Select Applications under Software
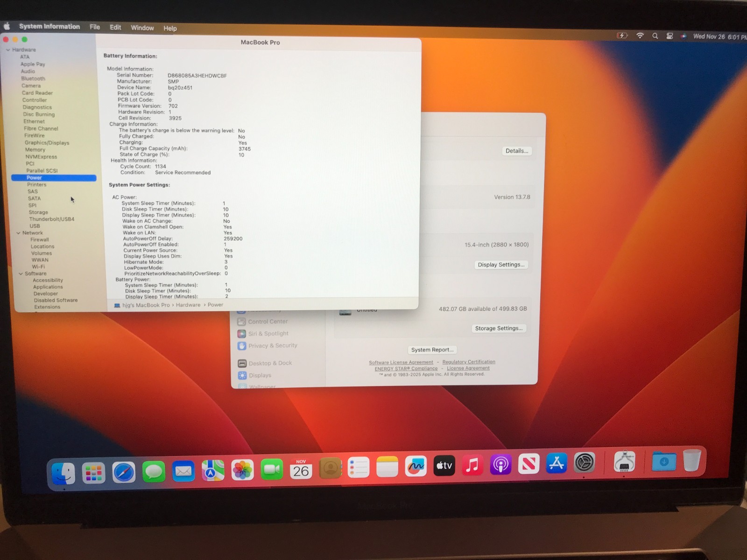 tap(48, 287)
